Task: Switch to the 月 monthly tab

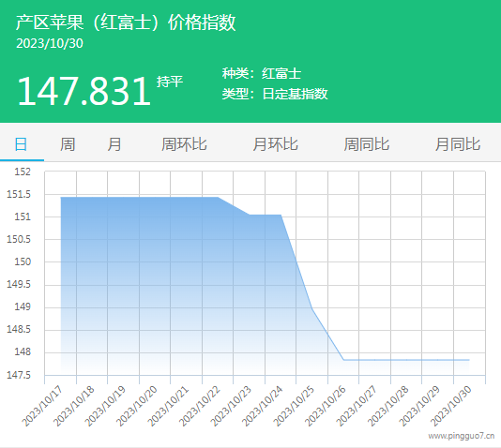Action: click(114, 144)
